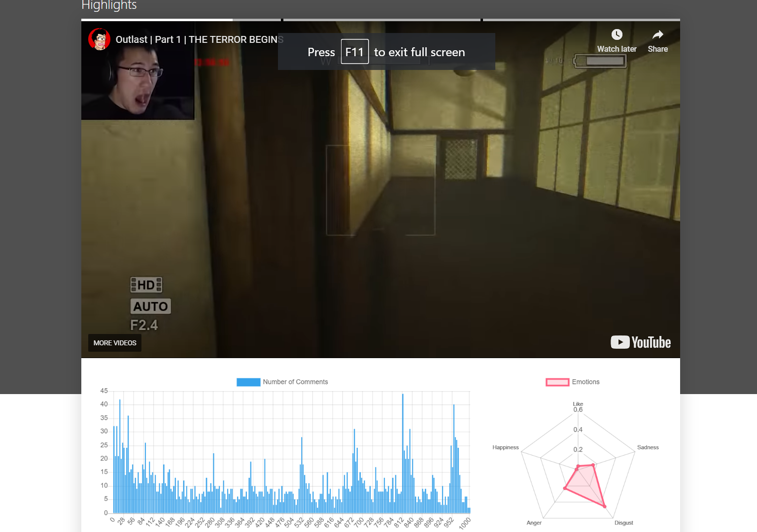Toggle the Number of Comments legend swatch
Viewport: 757px width, 532px height.
point(248,382)
